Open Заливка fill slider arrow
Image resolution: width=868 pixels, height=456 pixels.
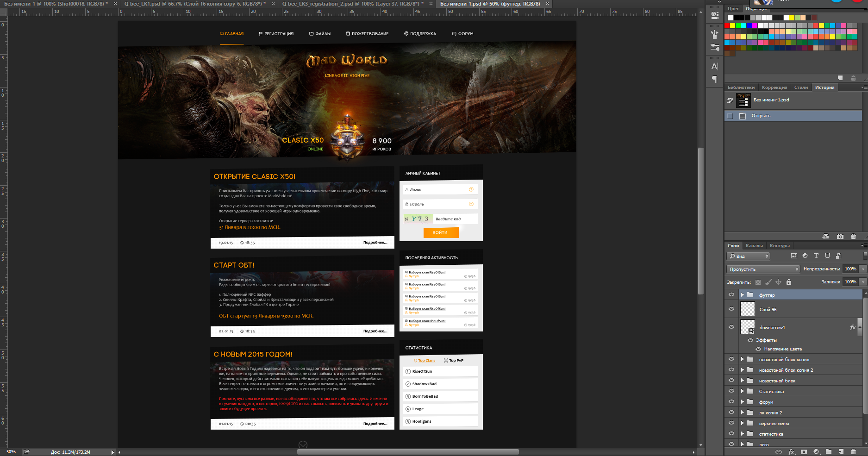coord(863,282)
